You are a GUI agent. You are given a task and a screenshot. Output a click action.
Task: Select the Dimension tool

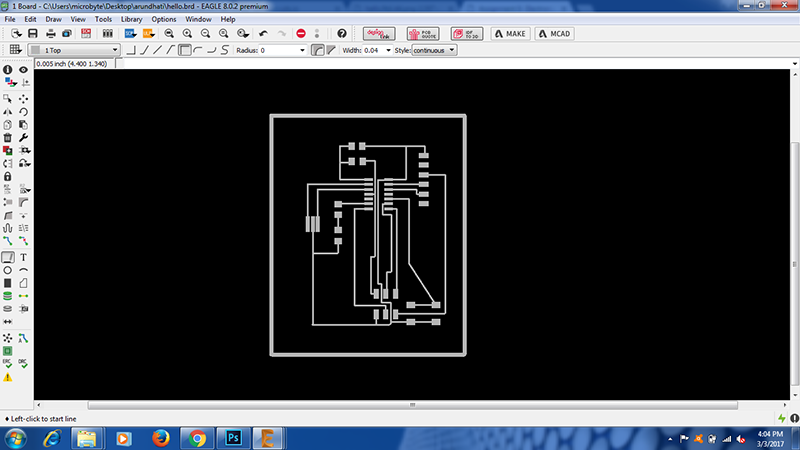tap(8, 322)
